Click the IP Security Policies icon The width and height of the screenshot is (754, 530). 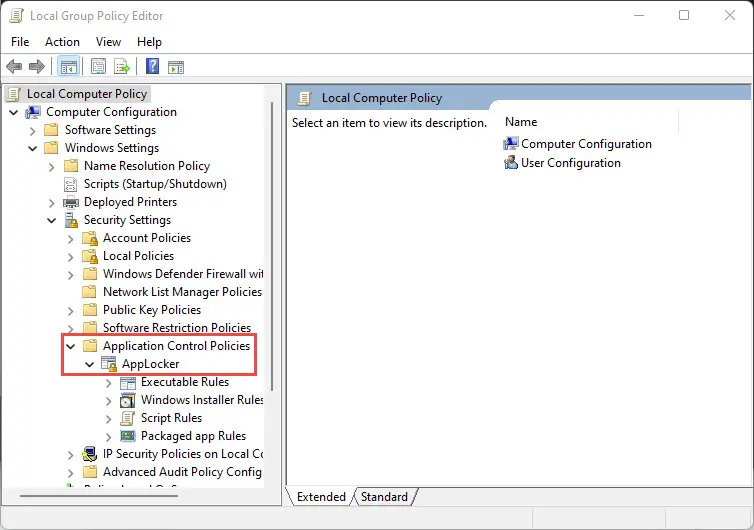point(90,454)
